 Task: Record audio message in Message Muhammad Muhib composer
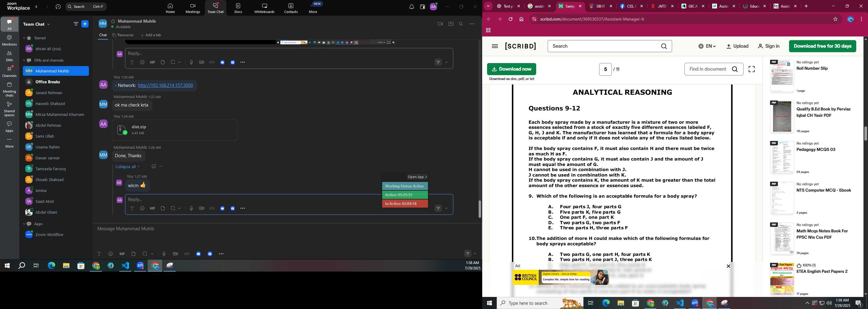(164, 254)
